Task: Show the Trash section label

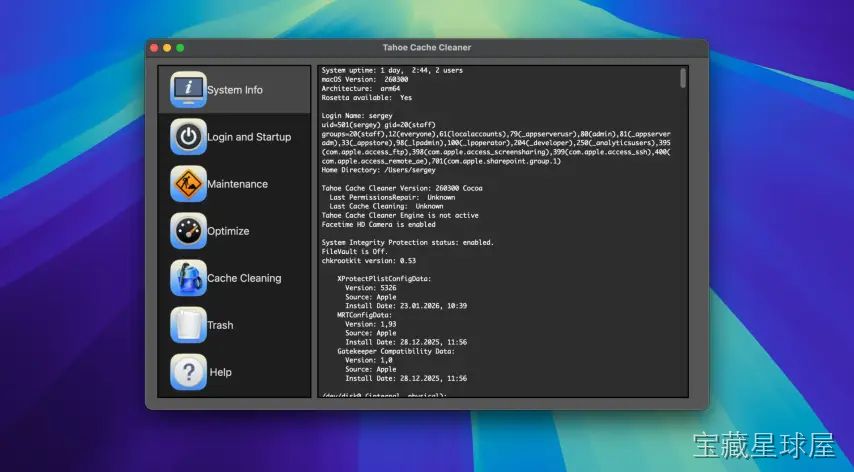Action: [220, 325]
